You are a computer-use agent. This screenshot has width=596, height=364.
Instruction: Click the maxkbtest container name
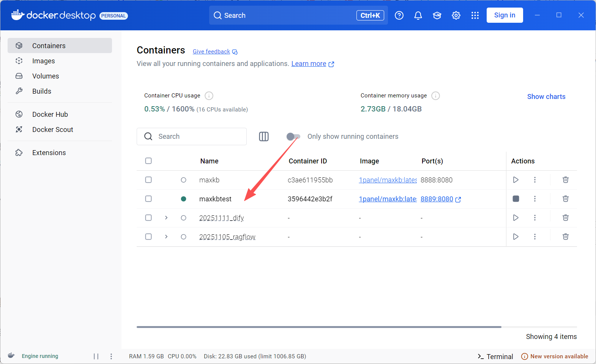click(x=215, y=199)
